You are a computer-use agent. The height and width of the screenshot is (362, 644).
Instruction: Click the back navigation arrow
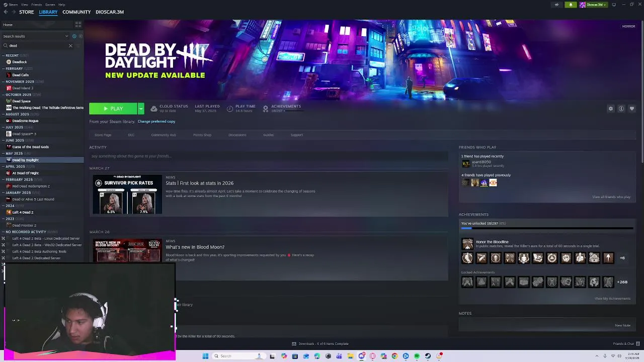pyautogui.click(x=6, y=12)
